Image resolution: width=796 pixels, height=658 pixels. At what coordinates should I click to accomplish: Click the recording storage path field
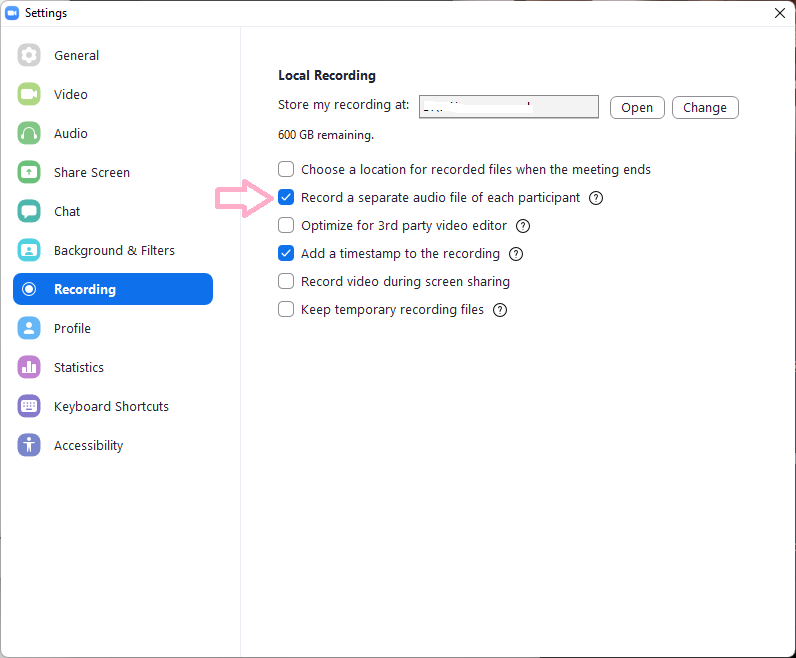[x=508, y=107]
